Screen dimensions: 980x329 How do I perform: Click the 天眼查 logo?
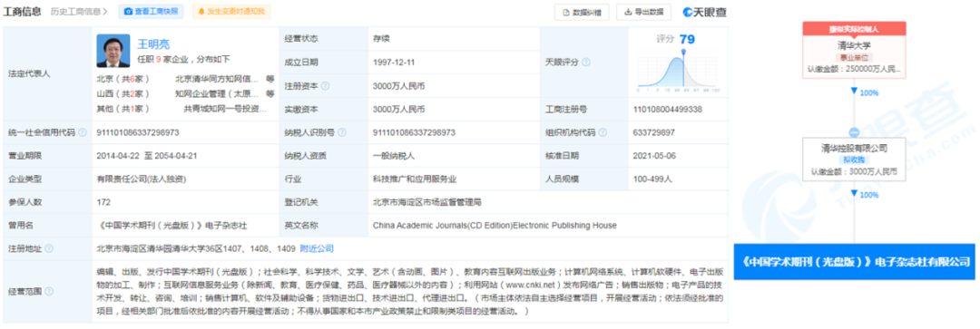click(704, 12)
